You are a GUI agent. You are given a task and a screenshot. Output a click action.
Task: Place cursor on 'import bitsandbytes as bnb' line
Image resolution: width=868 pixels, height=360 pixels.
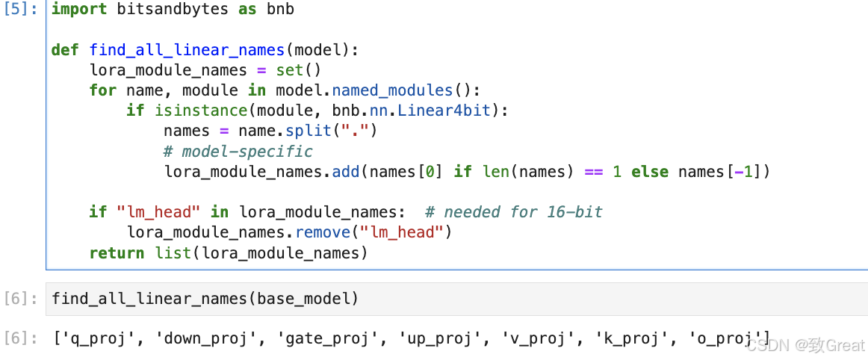tap(173, 10)
